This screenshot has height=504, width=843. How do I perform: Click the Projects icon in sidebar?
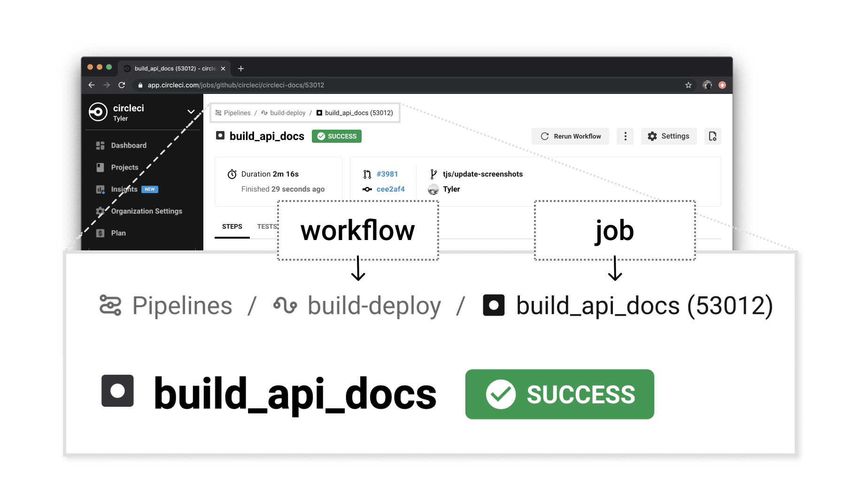(100, 167)
